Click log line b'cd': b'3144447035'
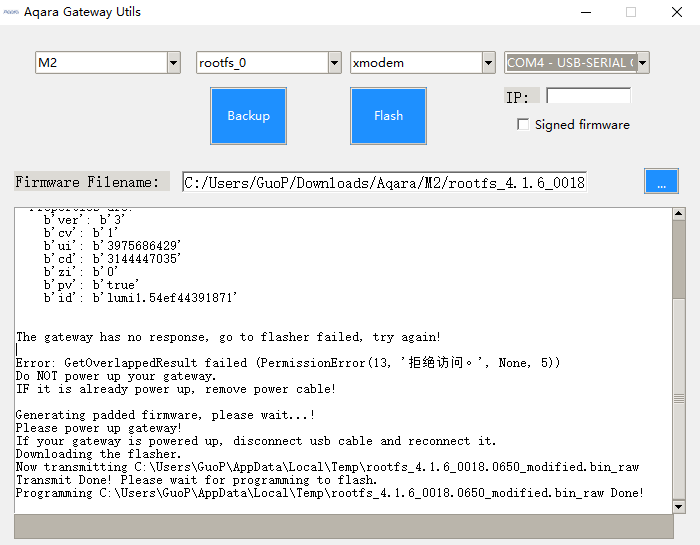This screenshot has width=700, height=545. click(112, 258)
